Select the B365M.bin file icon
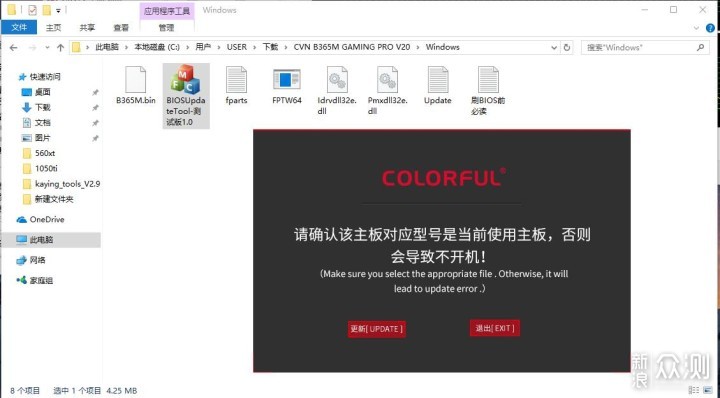The height and width of the screenshot is (398, 720). (x=135, y=80)
